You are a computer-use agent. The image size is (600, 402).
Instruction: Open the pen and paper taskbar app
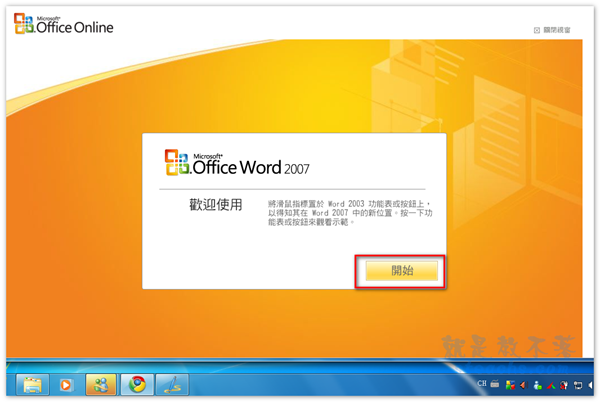point(172,384)
